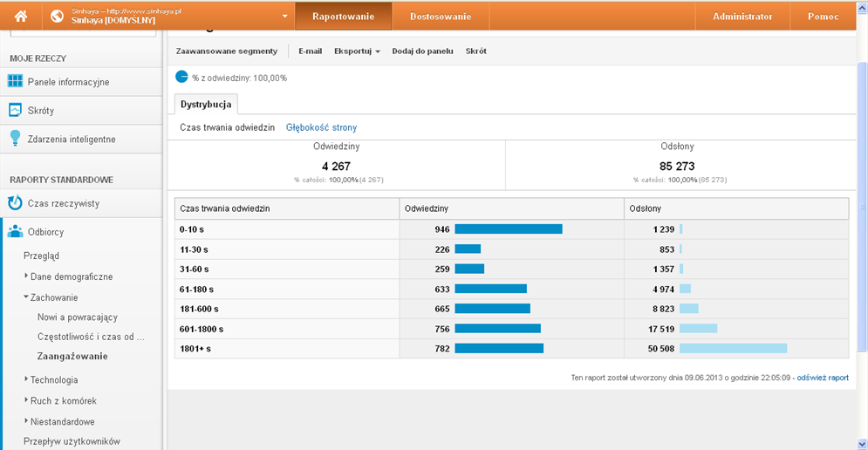Click the Skróty shortcut icon
The image size is (868, 450).
tap(14, 111)
